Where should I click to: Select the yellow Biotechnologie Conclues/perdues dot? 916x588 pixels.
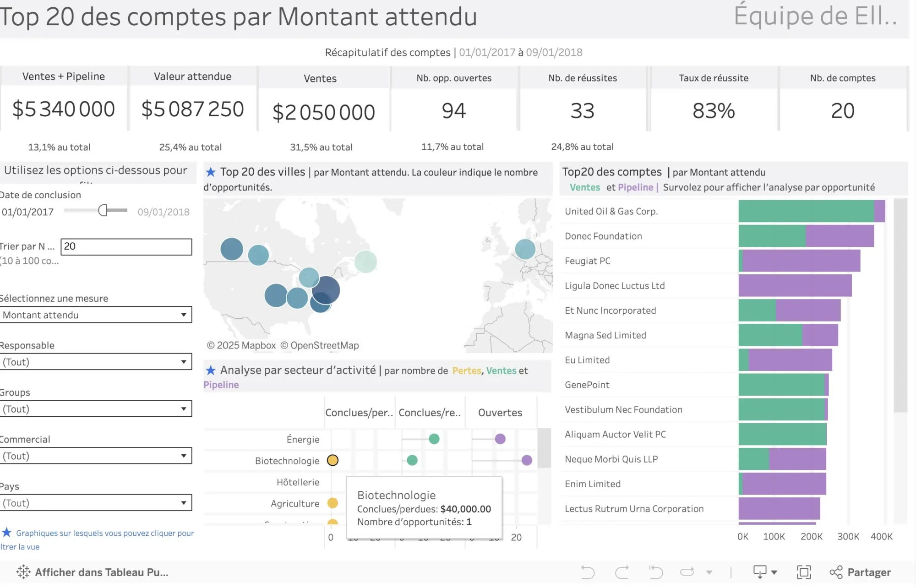click(333, 460)
